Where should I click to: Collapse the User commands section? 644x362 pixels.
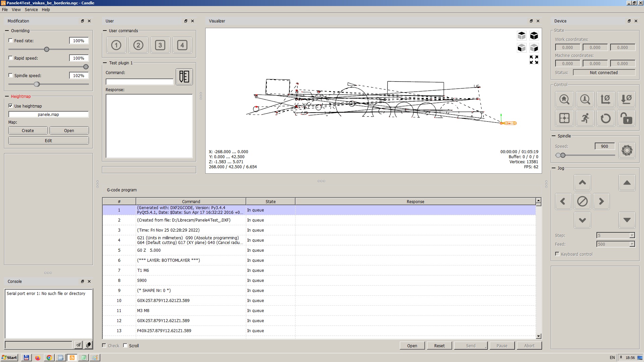coord(105,31)
